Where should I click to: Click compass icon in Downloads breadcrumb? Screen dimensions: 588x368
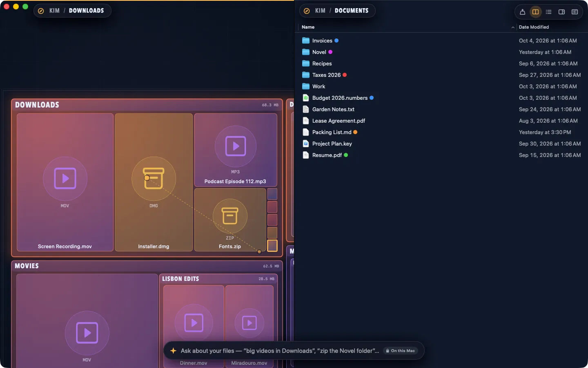[x=41, y=11]
